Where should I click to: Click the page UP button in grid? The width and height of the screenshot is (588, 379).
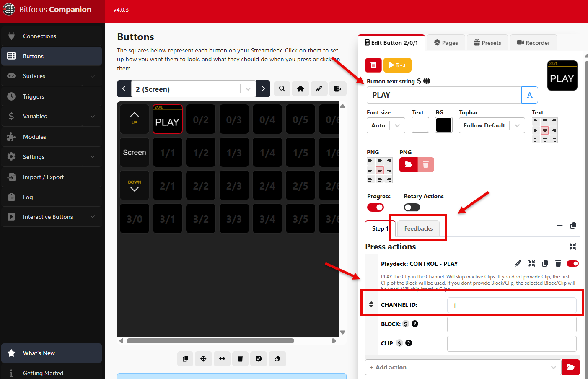coord(135,119)
